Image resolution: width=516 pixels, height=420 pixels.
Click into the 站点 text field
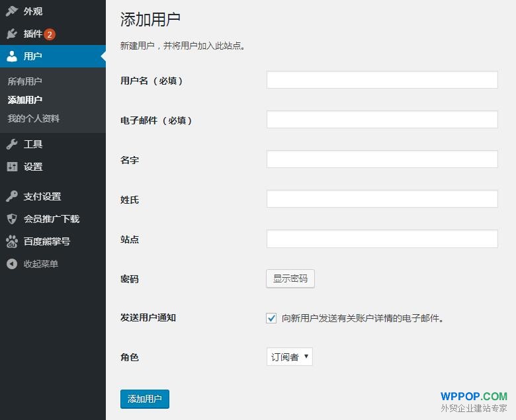(382, 239)
